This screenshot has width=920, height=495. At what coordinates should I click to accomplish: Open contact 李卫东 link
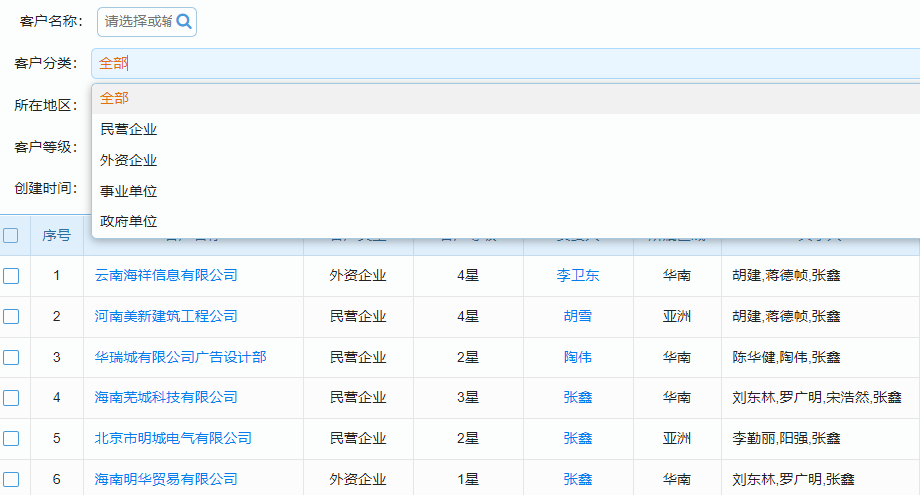click(x=578, y=275)
